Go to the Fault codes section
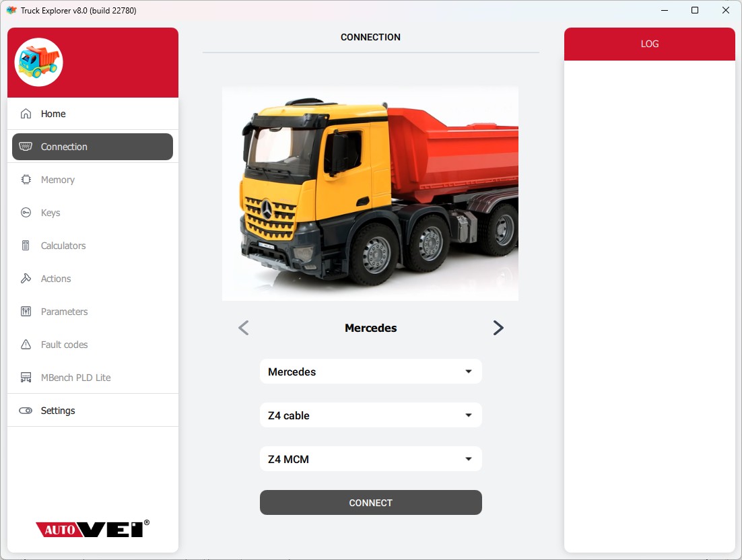Image resolution: width=742 pixels, height=560 pixels. point(64,344)
